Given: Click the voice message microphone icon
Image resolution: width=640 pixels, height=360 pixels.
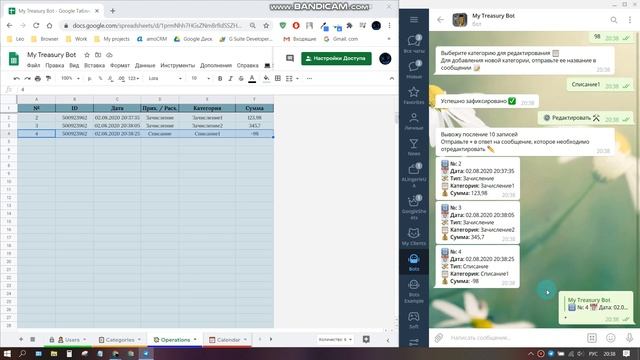Looking at the screenshot, I should (629, 338).
